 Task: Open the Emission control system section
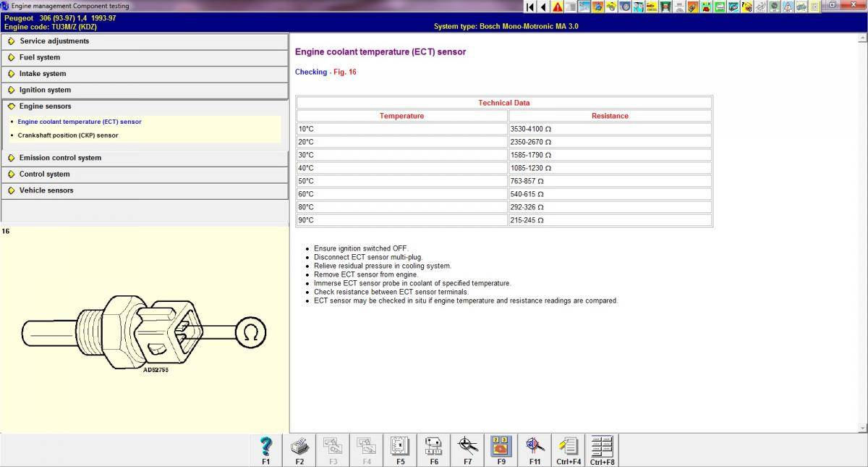60,158
